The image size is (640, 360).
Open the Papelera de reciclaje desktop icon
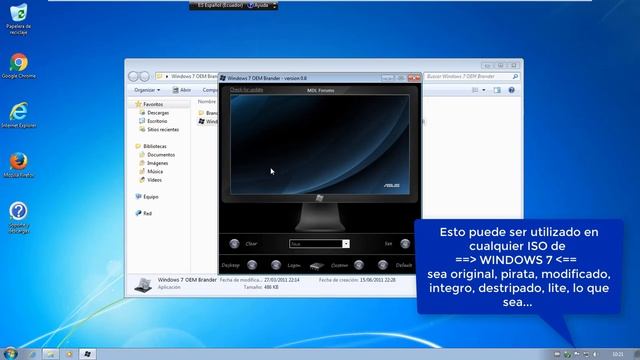18,19
